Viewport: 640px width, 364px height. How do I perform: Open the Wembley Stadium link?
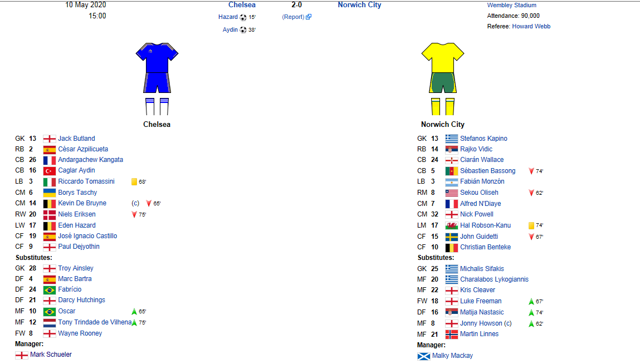click(511, 6)
